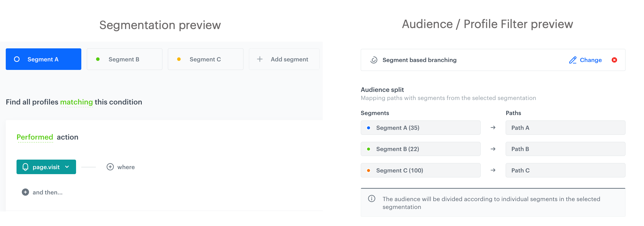Click the Path B field
The width and height of the screenshot is (644, 226).
click(565, 149)
